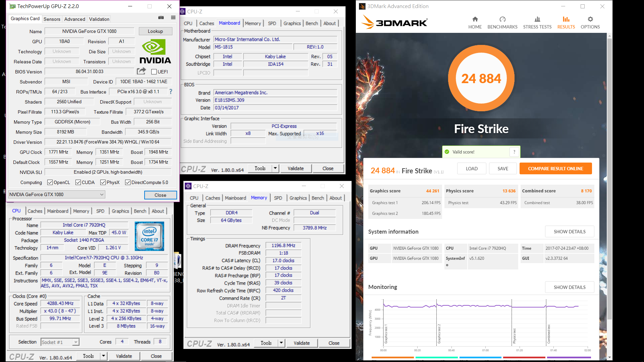Expand Tools dropdown arrow in CPU-Z Memory window

click(281, 343)
